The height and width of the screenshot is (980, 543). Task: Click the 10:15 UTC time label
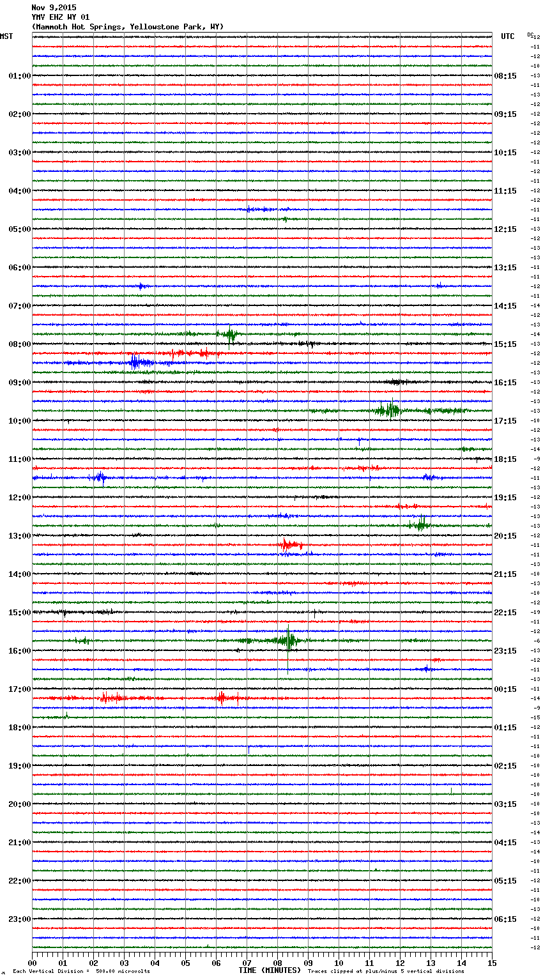tap(505, 153)
